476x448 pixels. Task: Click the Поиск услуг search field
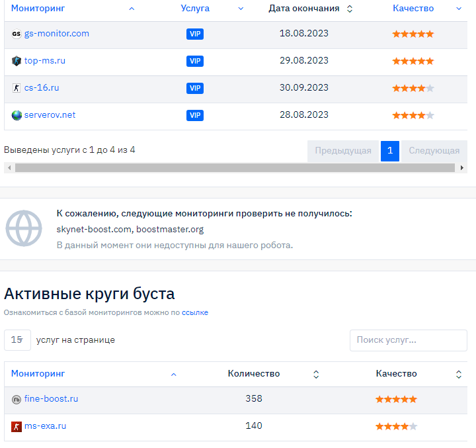click(409, 340)
